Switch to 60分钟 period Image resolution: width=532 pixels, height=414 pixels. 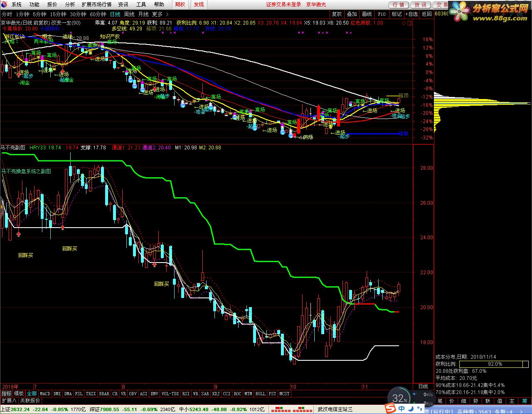[98, 14]
